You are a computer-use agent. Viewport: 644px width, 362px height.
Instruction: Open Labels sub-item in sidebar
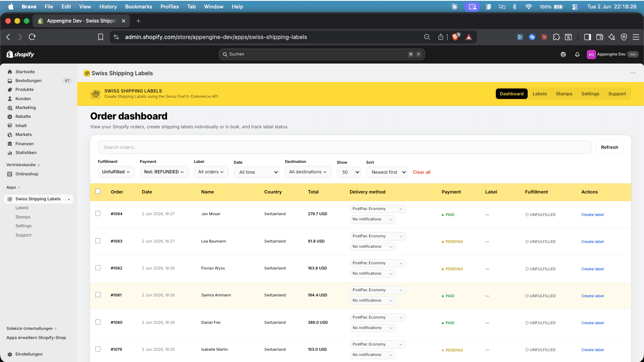(22, 208)
